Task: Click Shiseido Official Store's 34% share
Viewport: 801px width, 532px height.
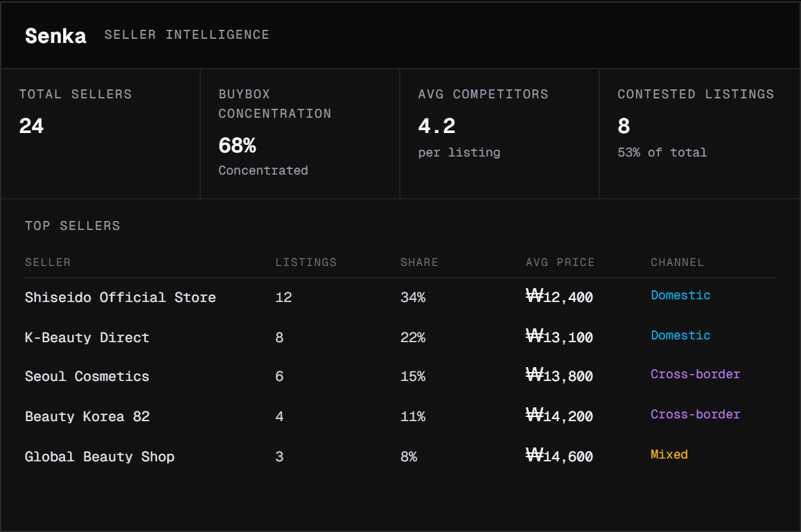Action: (x=413, y=297)
